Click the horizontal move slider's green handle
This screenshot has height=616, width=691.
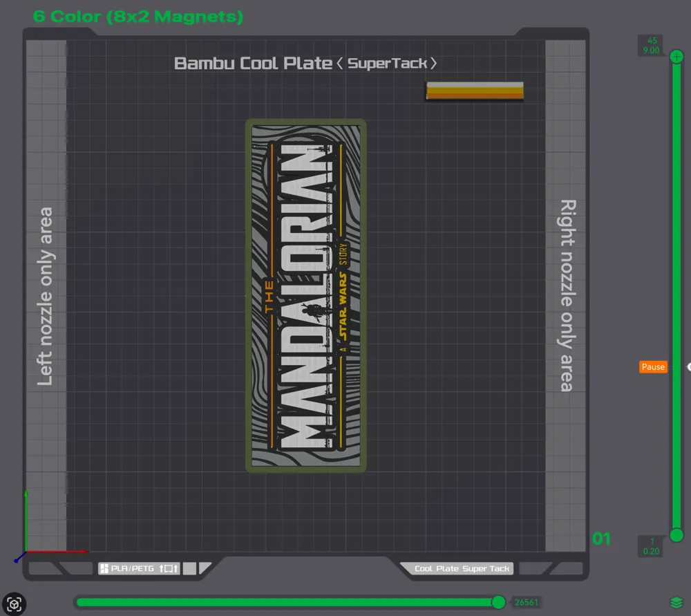(498, 602)
